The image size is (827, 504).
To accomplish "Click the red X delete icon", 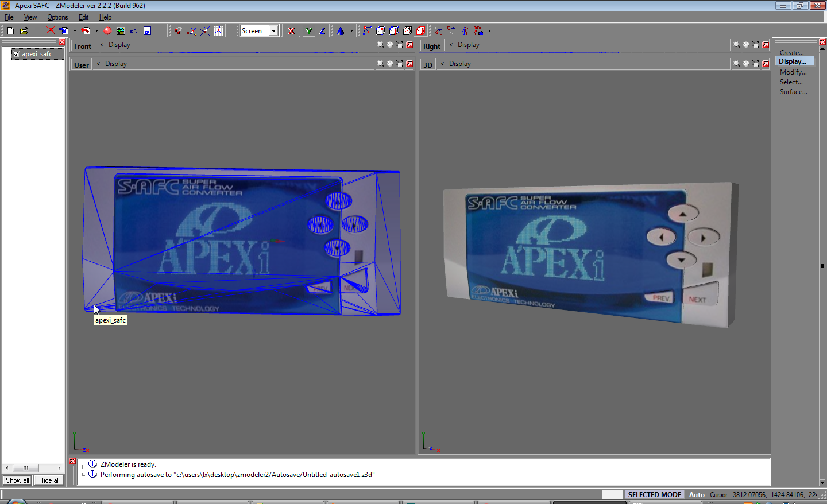I will (x=51, y=30).
